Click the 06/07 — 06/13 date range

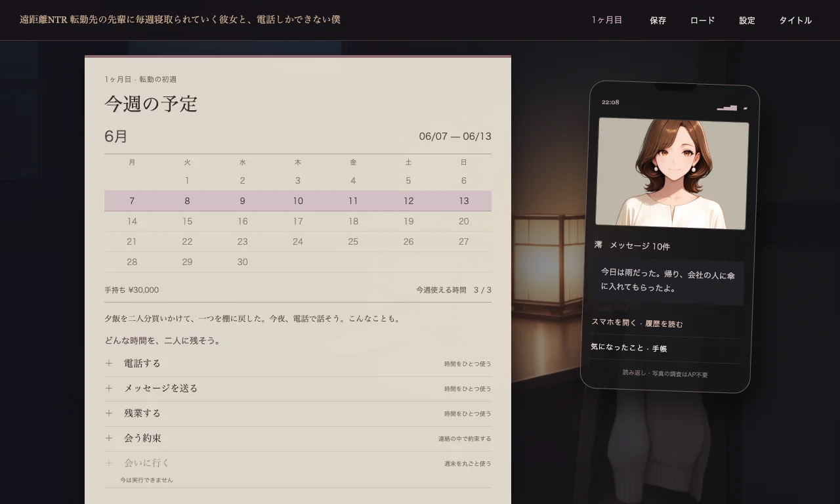point(455,136)
